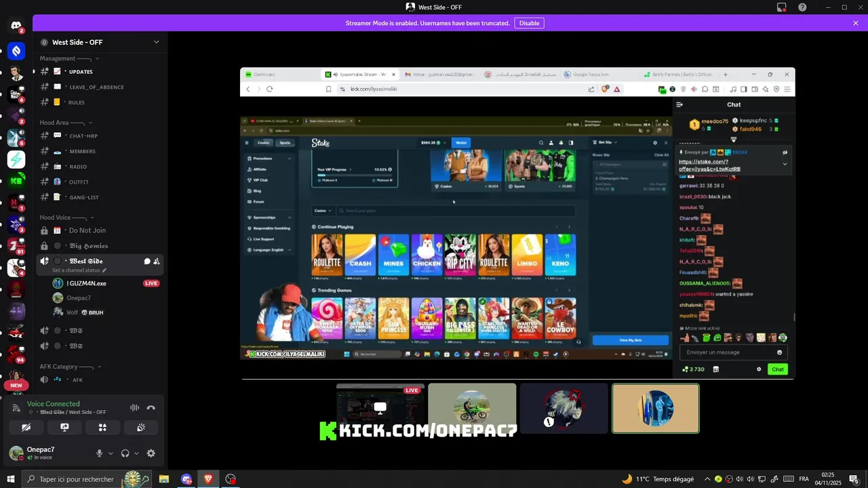
Task: Select the locked Do Not Join voice channel
Action: tap(100, 230)
